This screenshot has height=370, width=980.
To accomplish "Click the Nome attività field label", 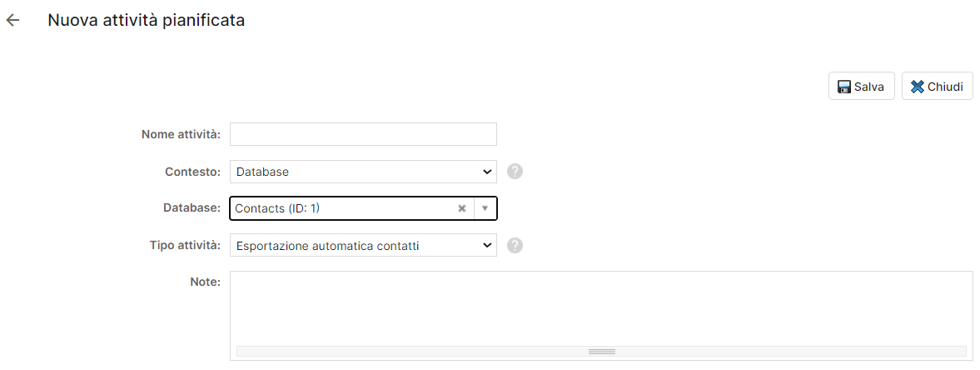I will 182,134.
